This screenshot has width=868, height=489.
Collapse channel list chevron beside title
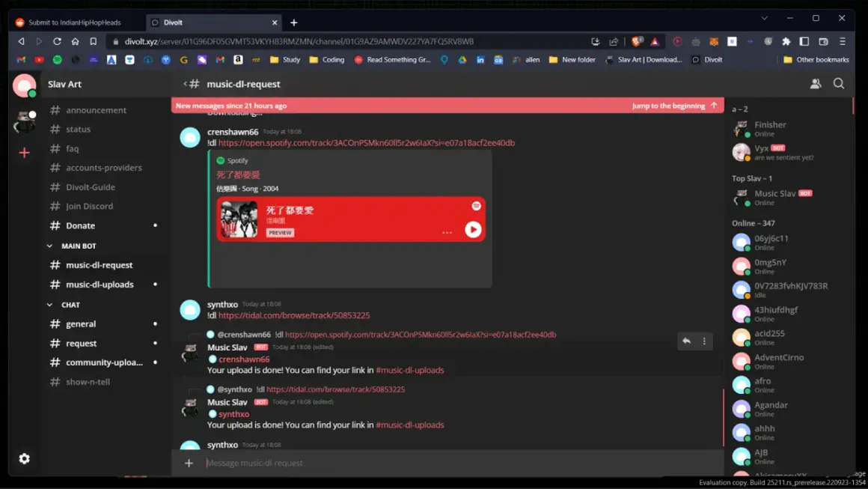186,84
